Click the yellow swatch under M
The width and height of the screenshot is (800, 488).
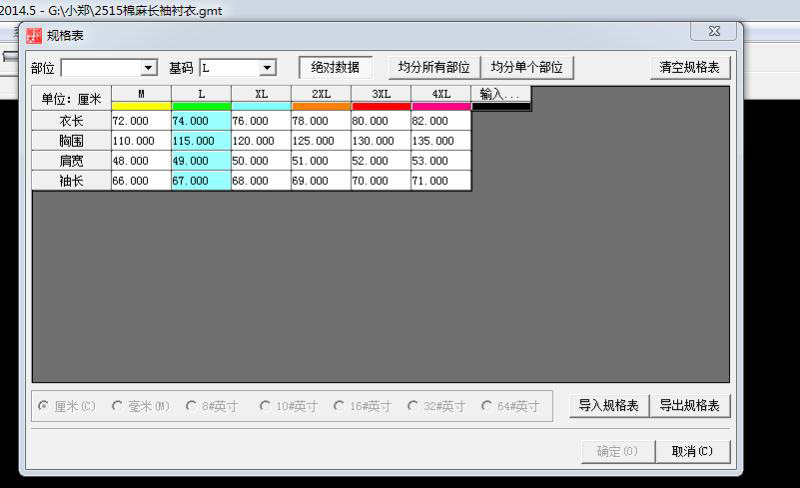tap(141, 106)
